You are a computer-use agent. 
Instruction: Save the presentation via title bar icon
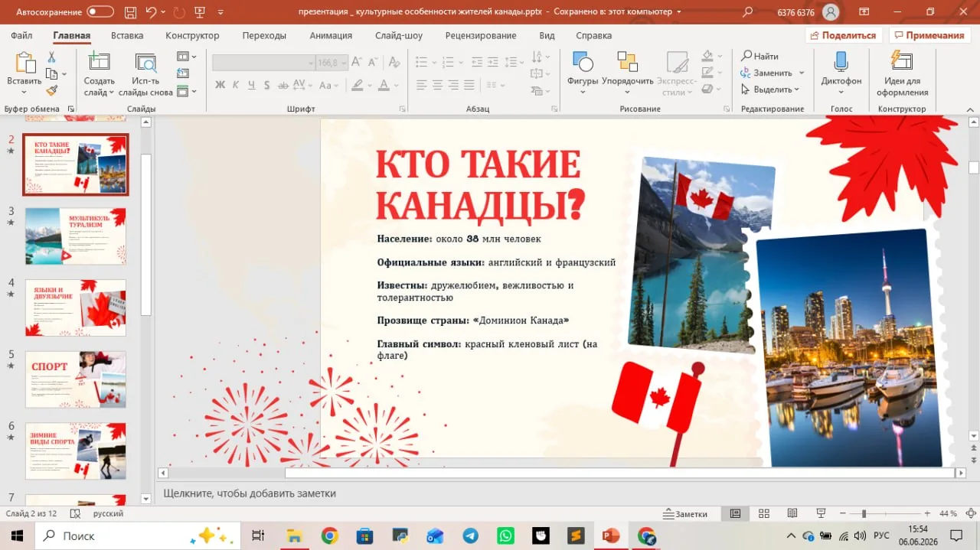(129, 11)
